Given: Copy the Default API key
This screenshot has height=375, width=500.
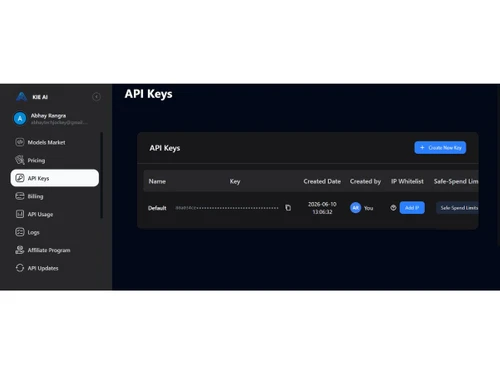Looking at the screenshot, I should tap(288, 208).
